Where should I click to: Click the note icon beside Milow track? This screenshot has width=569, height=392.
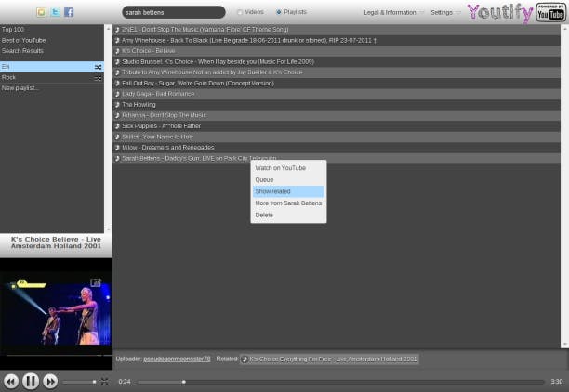tap(117, 148)
